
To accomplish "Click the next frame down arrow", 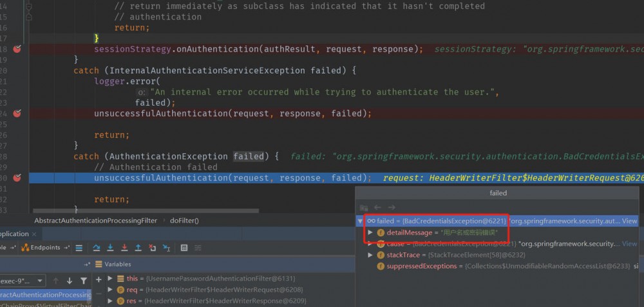I will (70, 281).
